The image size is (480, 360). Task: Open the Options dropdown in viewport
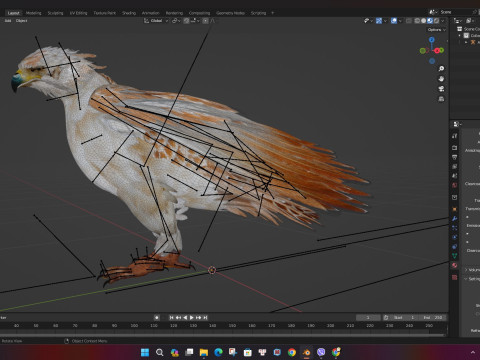tap(437, 30)
